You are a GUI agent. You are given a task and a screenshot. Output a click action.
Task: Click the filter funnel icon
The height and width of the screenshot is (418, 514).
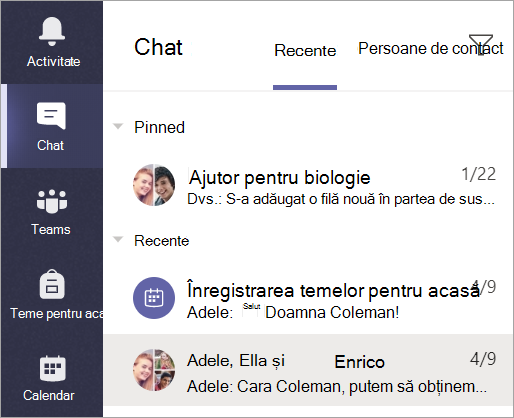click(481, 45)
